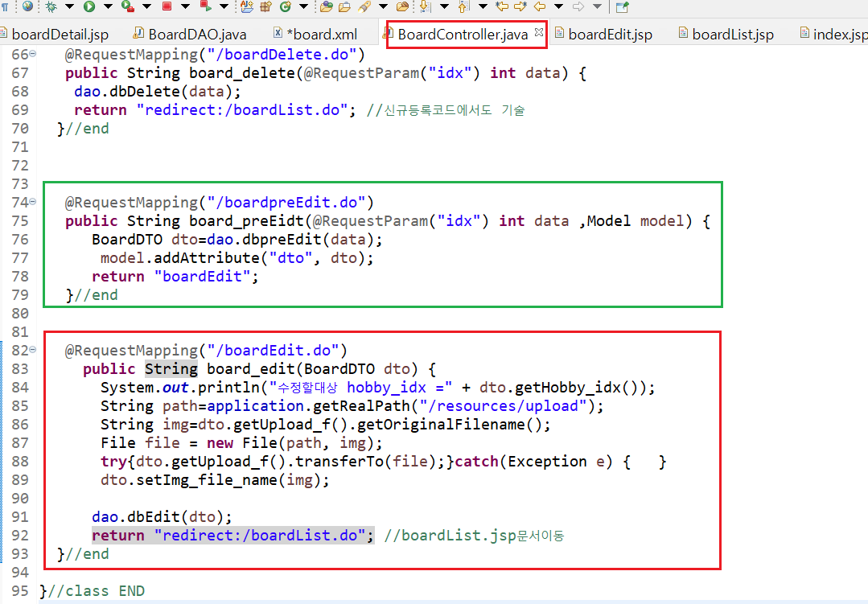Click the folder icon after Search dropdown
Screen dimensions: 868x604
tap(403, 6)
